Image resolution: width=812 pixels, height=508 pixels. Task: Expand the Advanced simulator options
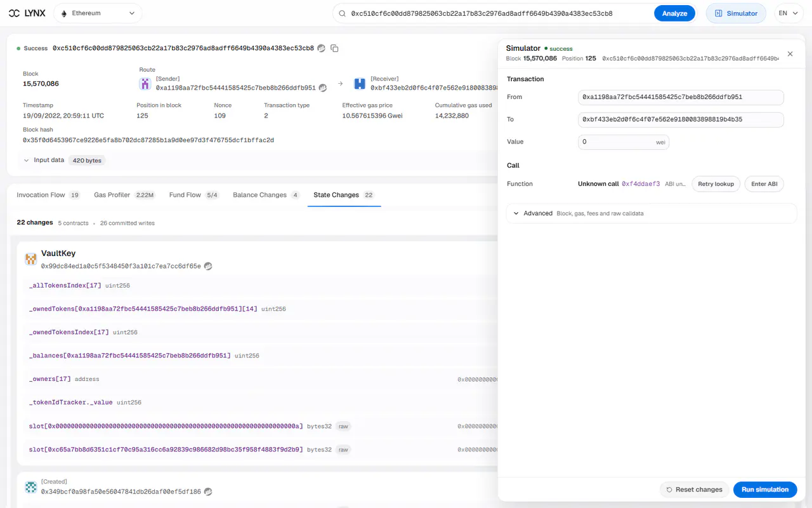(652, 213)
